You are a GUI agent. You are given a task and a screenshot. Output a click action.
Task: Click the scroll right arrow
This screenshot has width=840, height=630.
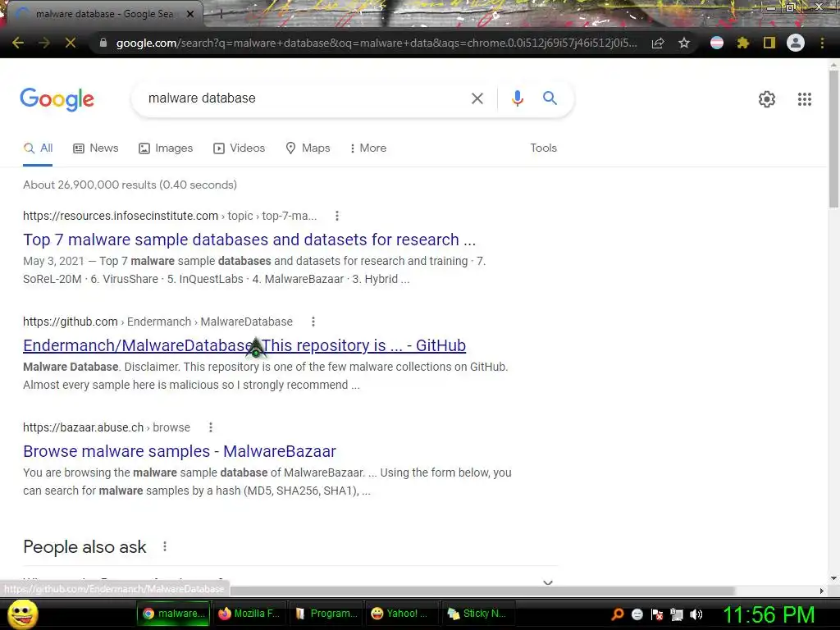pos(822,591)
